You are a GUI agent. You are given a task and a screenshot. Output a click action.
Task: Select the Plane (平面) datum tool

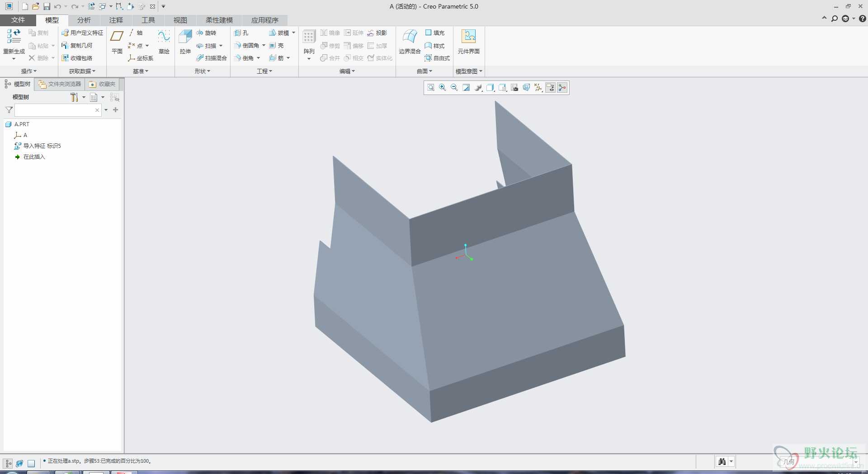click(x=117, y=42)
